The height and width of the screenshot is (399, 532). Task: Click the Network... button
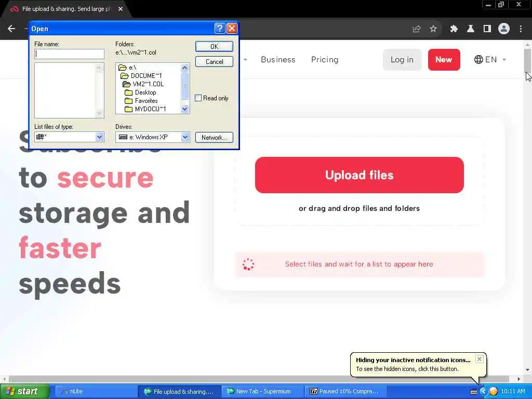point(214,137)
